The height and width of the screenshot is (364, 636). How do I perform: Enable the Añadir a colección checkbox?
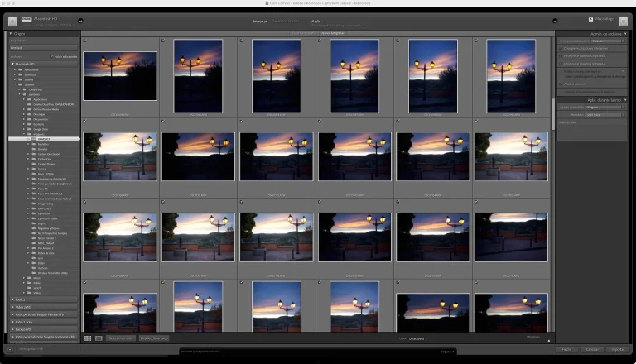[561, 84]
